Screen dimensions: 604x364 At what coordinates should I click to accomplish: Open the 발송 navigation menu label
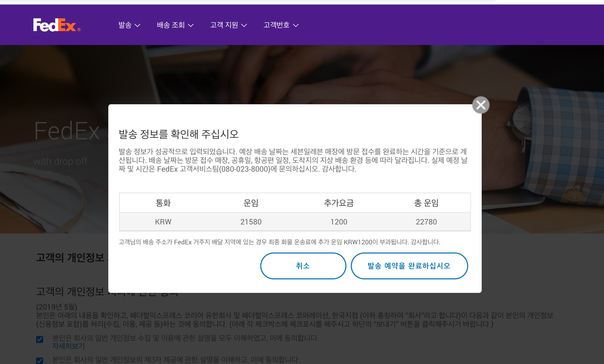coord(125,25)
